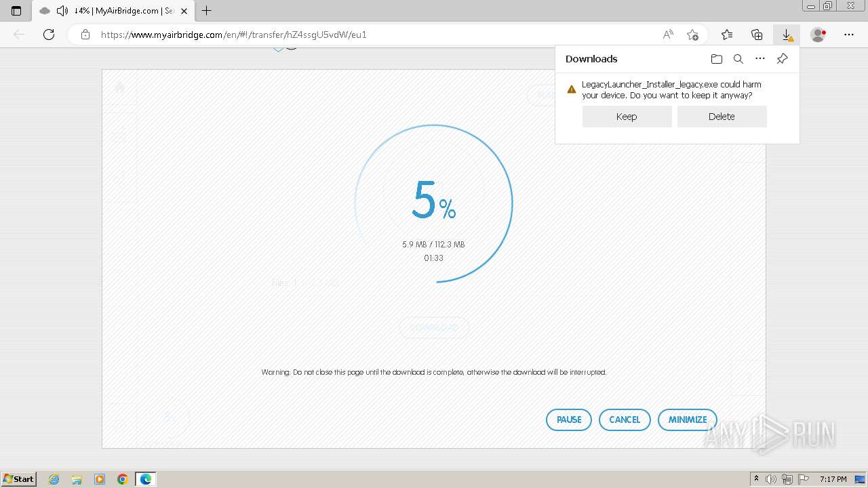Search downloads in Downloads panel
Viewport: 868px width, 488px height.
tap(738, 59)
